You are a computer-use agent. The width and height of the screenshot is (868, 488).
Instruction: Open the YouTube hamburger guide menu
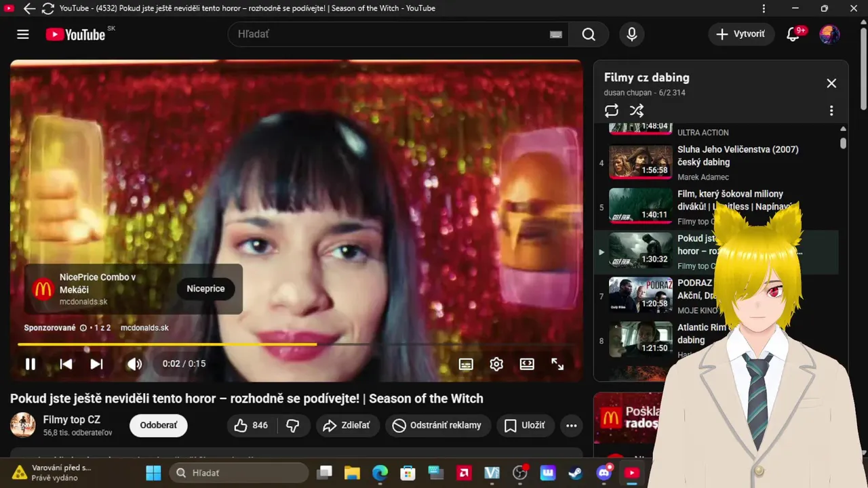(x=23, y=34)
